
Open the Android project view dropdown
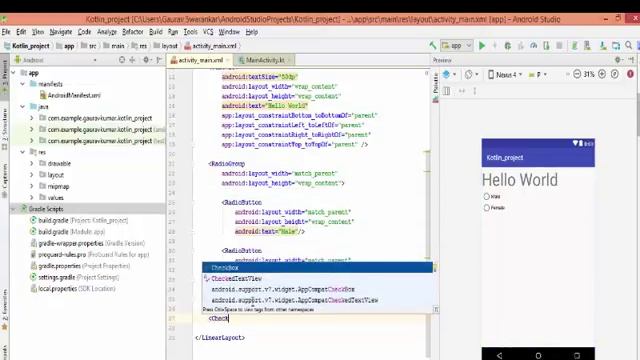click(x=56, y=60)
